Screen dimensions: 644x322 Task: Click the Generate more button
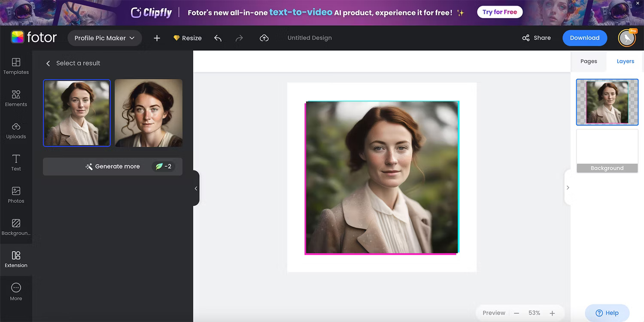click(x=112, y=167)
